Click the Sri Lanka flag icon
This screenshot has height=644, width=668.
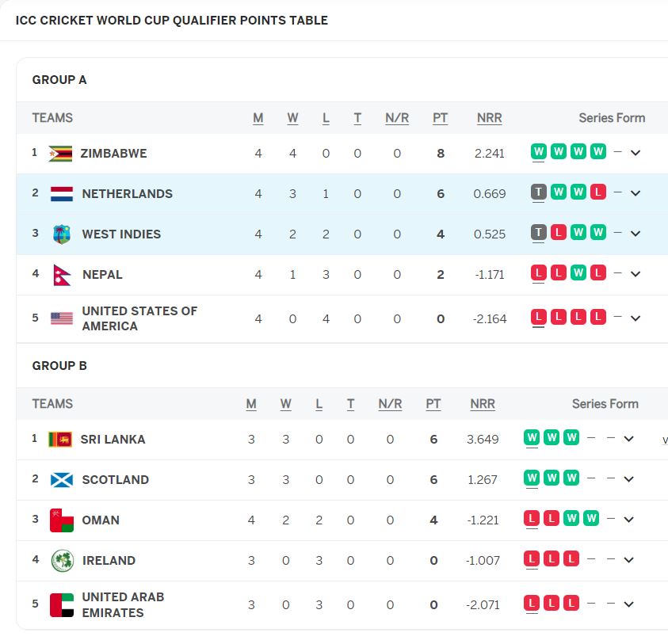pos(60,440)
